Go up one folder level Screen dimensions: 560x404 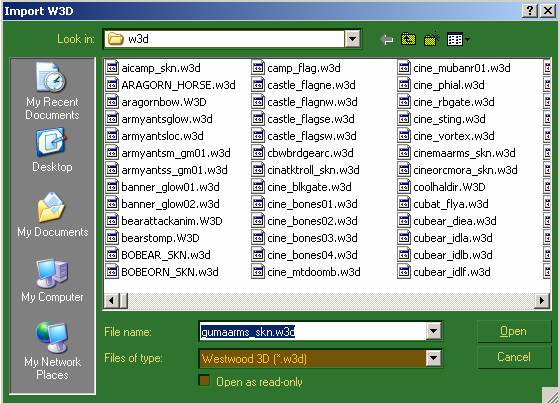tap(409, 39)
